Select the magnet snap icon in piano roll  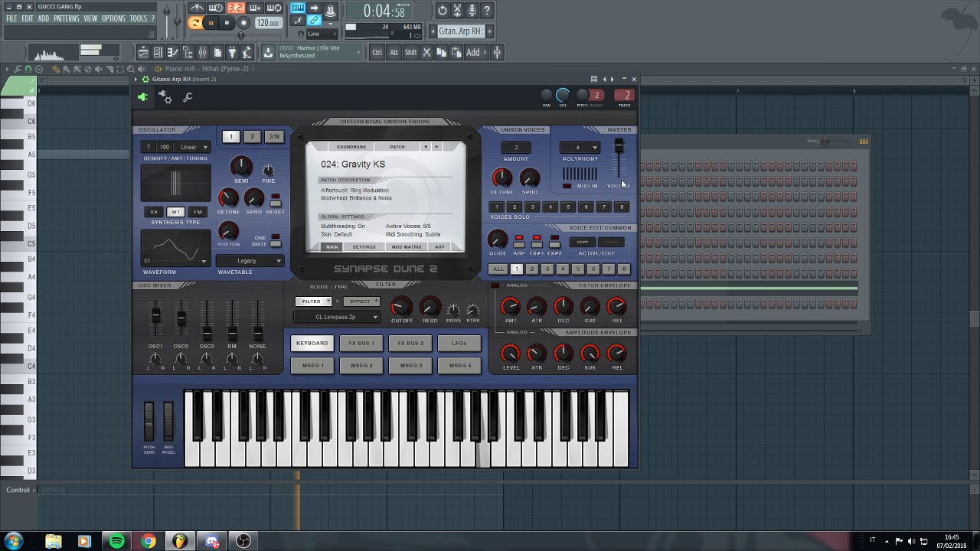point(28,69)
